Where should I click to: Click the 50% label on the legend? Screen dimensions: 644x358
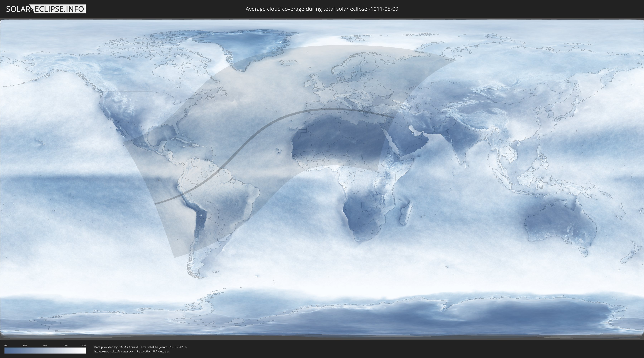pos(45,345)
